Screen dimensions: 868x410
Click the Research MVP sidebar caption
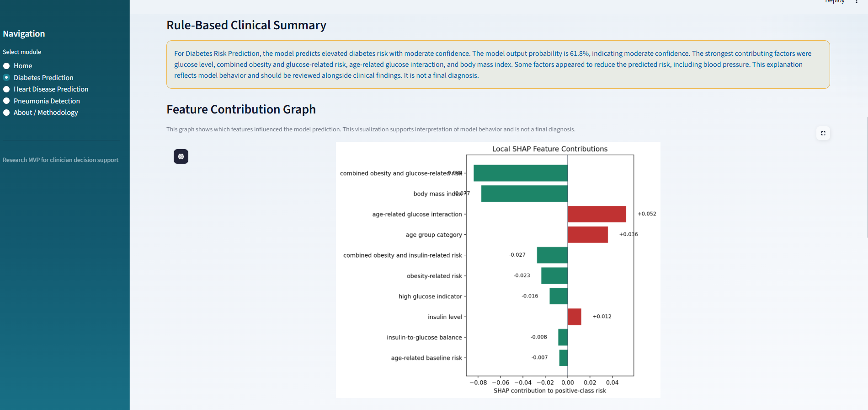[60, 160]
